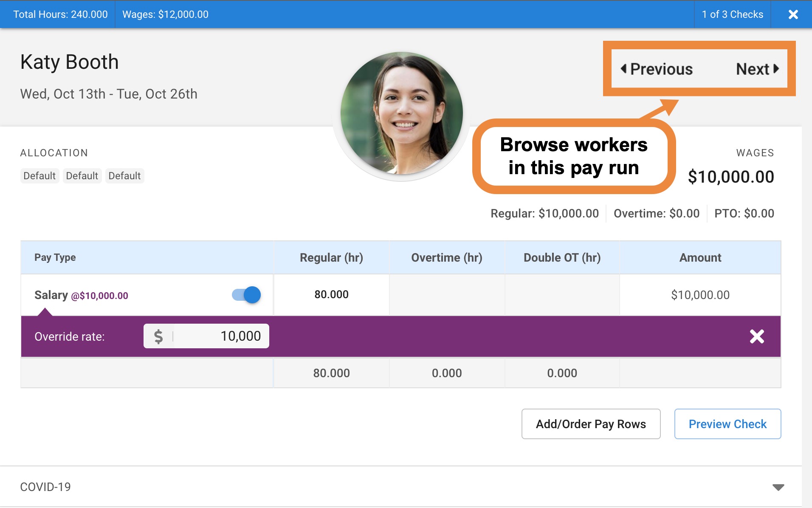Dismiss the Override rate bar
812x508 pixels.
757,336
